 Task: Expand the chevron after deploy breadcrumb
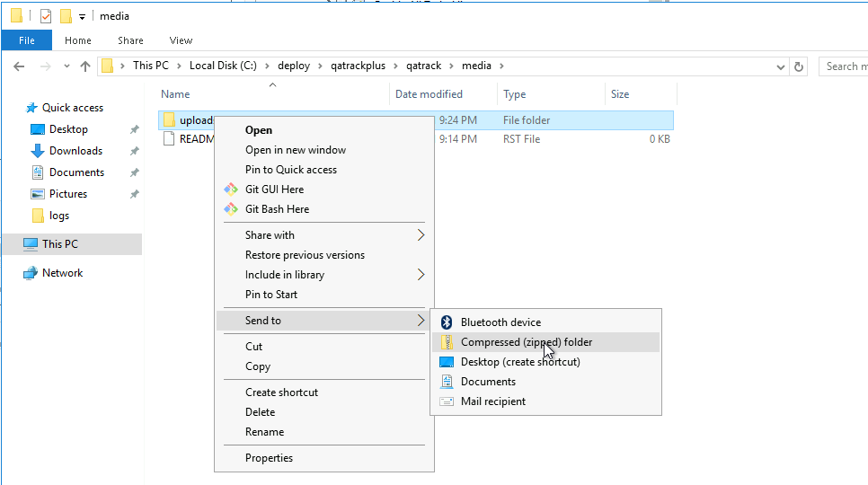tap(321, 66)
